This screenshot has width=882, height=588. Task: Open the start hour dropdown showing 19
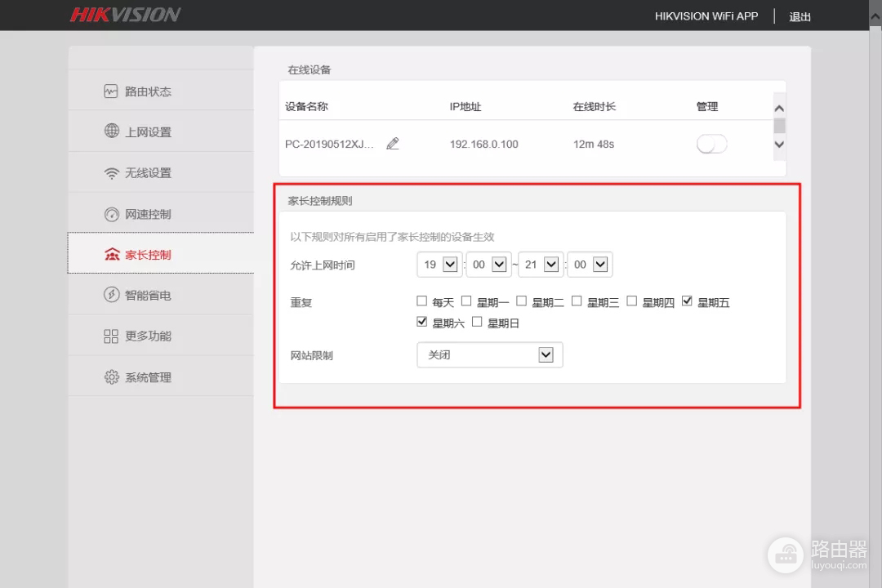tap(438, 264)
